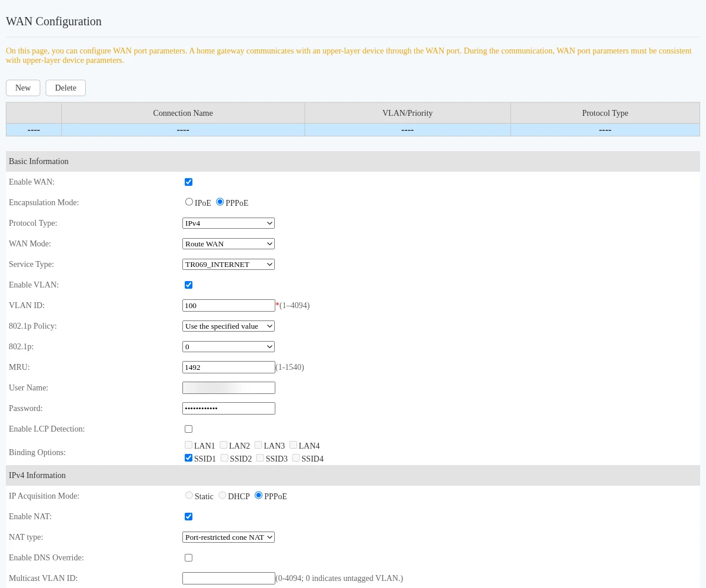Check the LAN2 binding option
Viewport: 706px width, 588px height.
(224, 445)
